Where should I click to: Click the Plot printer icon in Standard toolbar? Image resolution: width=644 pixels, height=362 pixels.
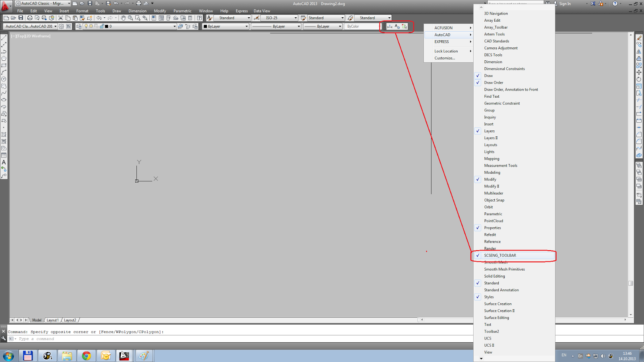[x=30, y=18]
